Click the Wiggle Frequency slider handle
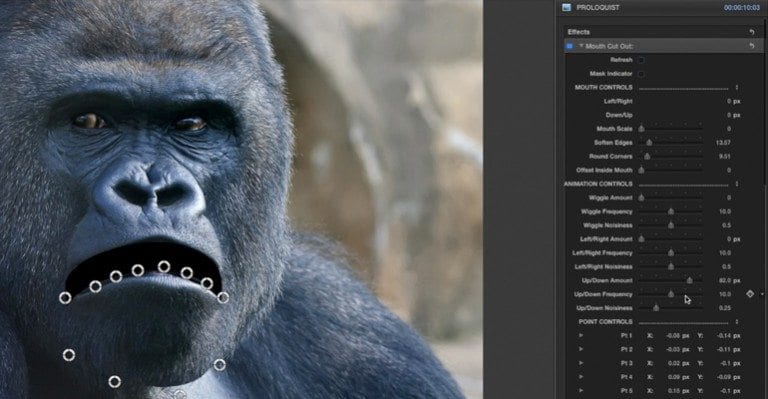The width and height of the screenshot is (768, 399). [x=671, y=211]
